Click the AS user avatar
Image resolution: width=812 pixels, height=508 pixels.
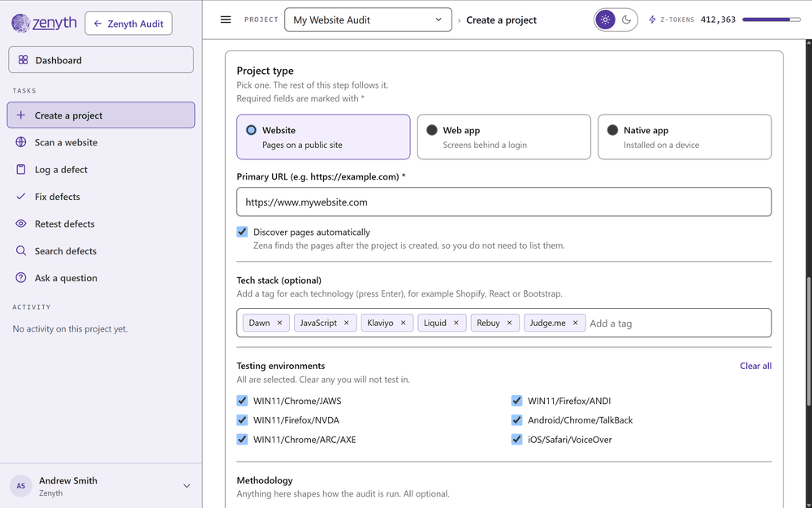[21, 486]
